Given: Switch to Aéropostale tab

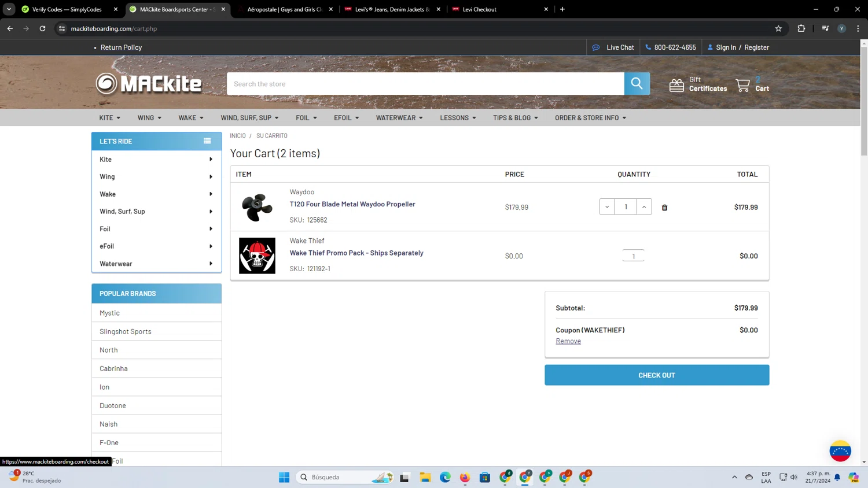Looking at the screenshot, I should pos(285,9).
